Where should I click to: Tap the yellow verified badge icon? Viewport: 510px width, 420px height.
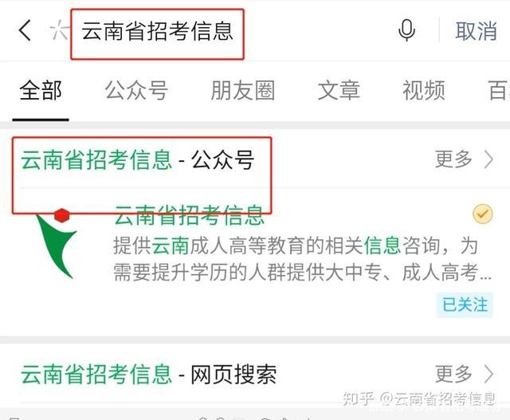[x=483, y=214]
